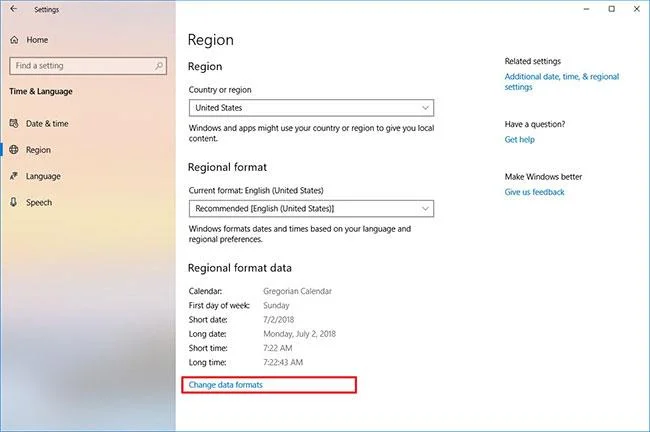Click the Date & time calendar icon

(14, 124)
